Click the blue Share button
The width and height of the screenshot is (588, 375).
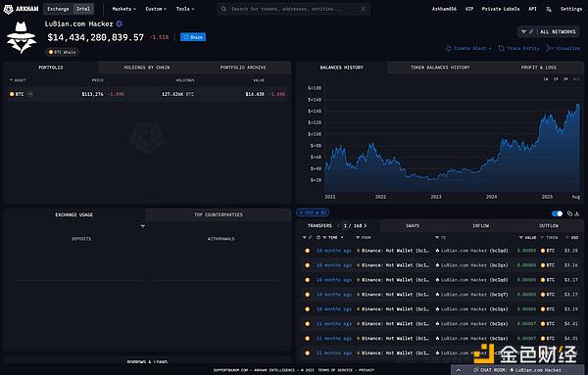(193, 37)
